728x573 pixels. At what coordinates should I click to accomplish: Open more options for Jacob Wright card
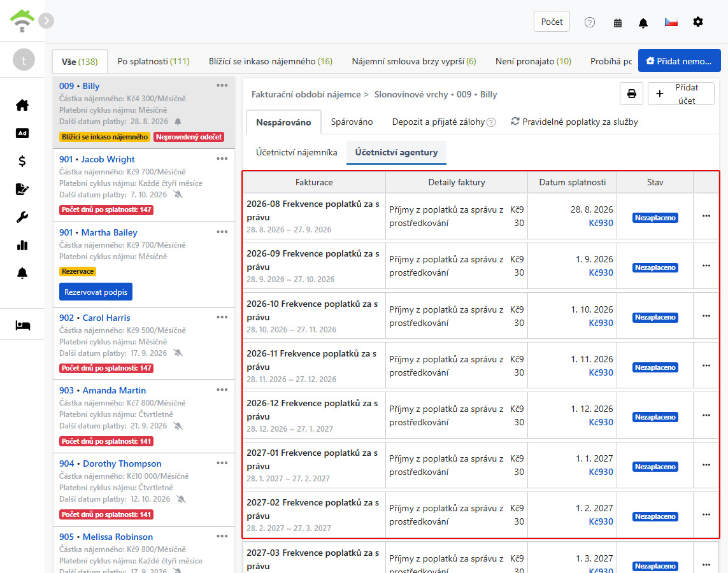point(222,159)
